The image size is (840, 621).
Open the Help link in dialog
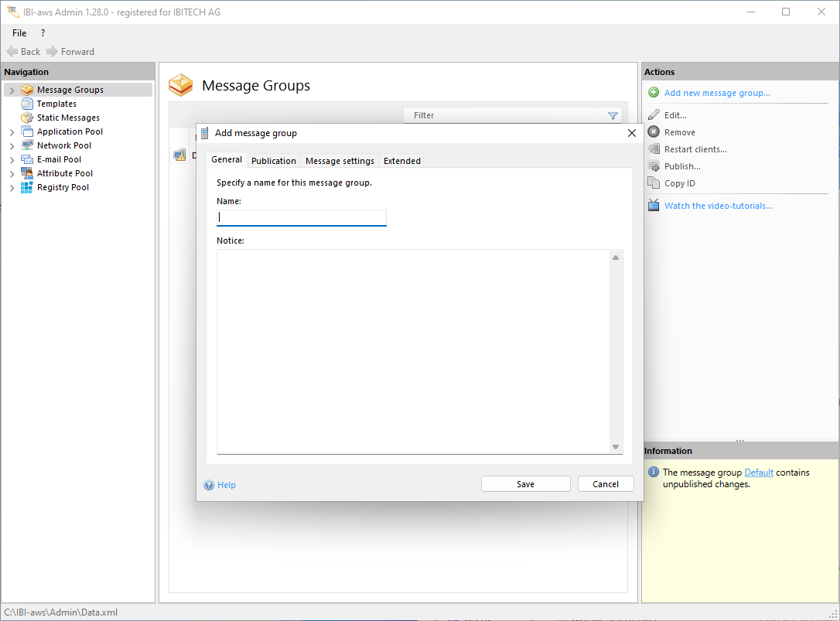[x=226, y=485]
